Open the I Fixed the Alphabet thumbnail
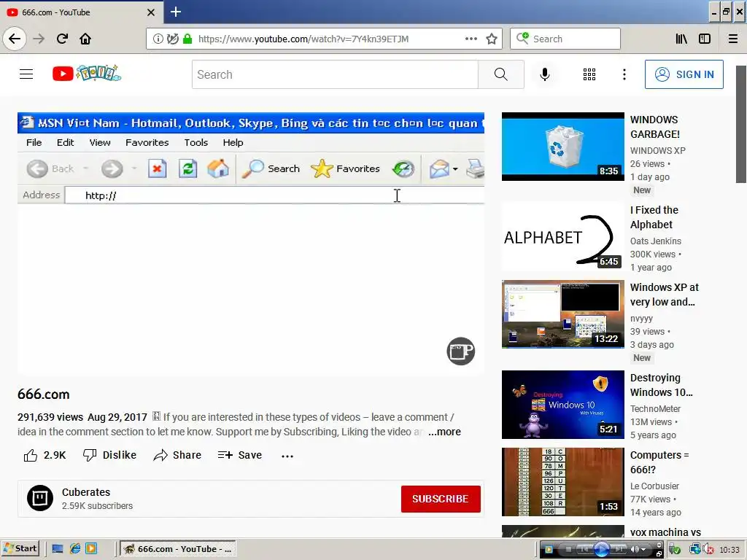This screenshot has width=747, height=560. [562, 237]
